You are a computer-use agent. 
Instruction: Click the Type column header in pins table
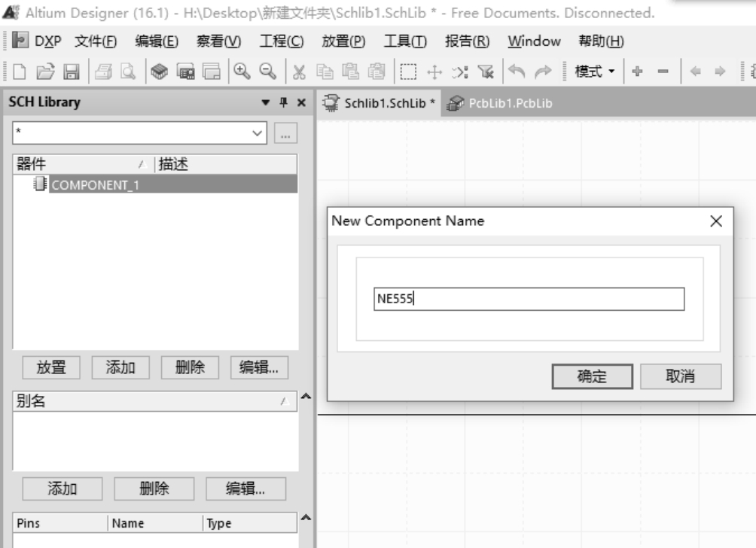click(x=249, y=523)
